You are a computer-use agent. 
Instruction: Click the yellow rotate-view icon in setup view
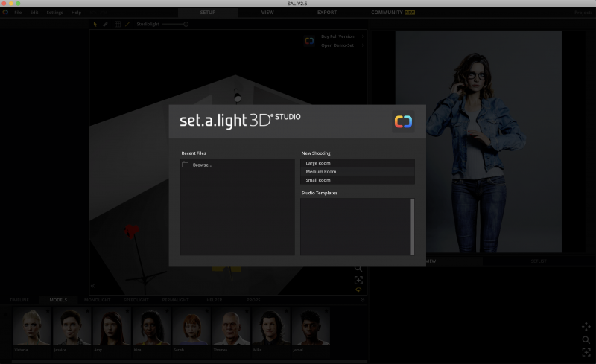pyautogui.click(x=358, y=290)
